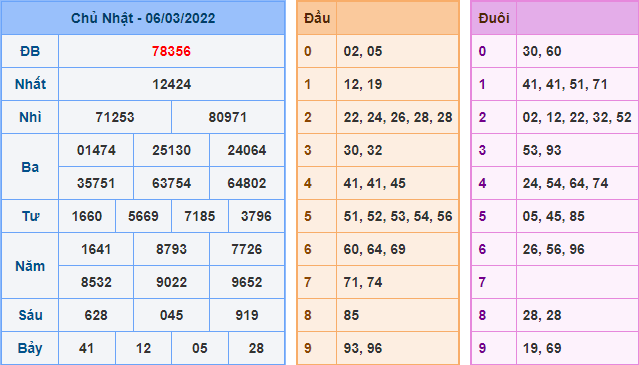Select fifth prize number 9022
Screen dimensions: 639x365
tap(171, 282)
